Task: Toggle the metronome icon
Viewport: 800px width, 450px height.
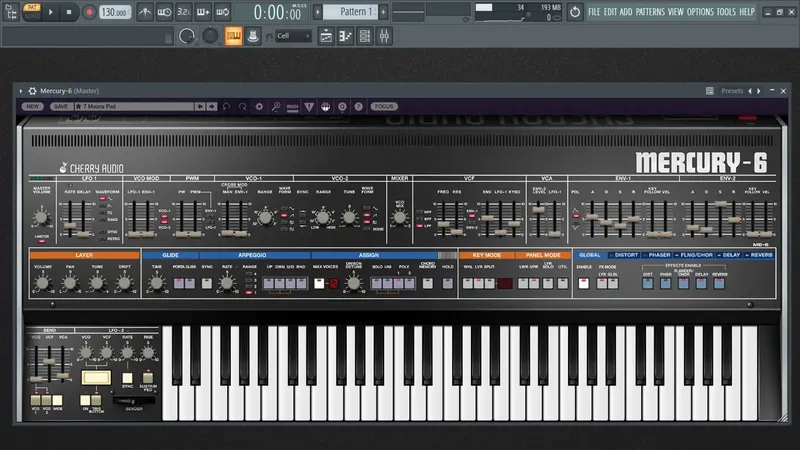Action: (145, 12)
